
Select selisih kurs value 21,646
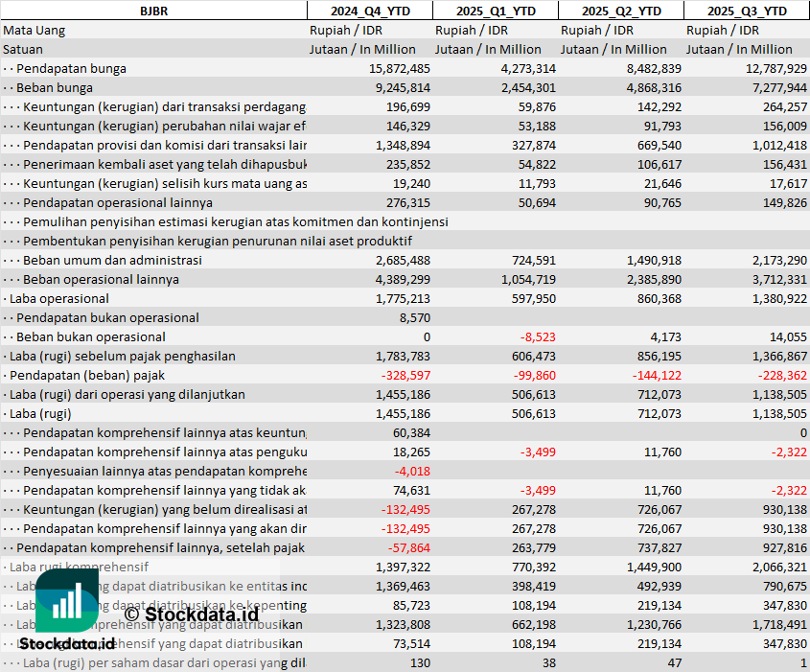662,183
